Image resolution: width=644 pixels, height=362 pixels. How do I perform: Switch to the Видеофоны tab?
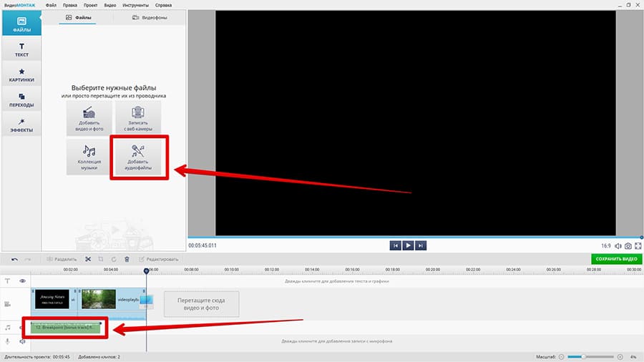150,18
